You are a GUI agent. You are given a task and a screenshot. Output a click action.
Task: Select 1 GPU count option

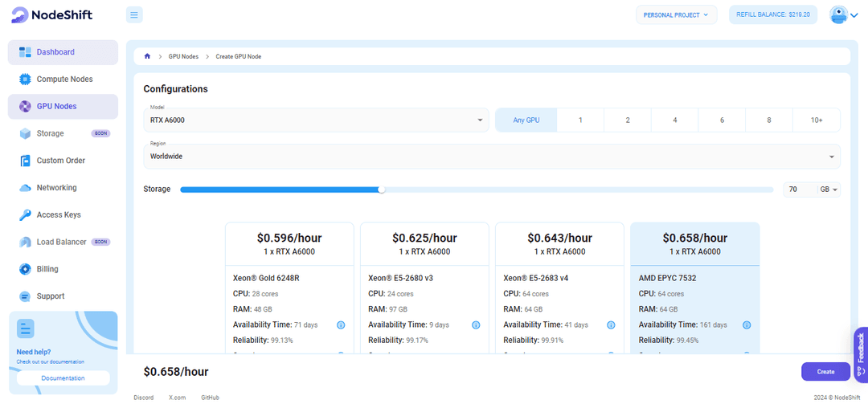tap(580, 120)
